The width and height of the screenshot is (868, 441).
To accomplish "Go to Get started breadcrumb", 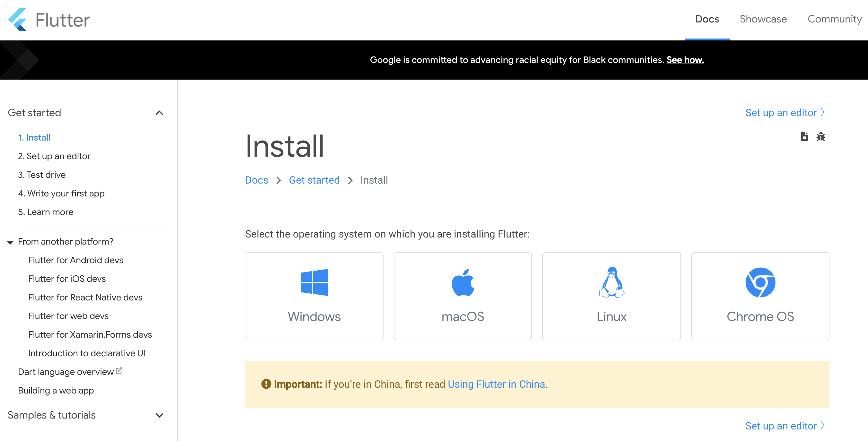I will point(314,180).
